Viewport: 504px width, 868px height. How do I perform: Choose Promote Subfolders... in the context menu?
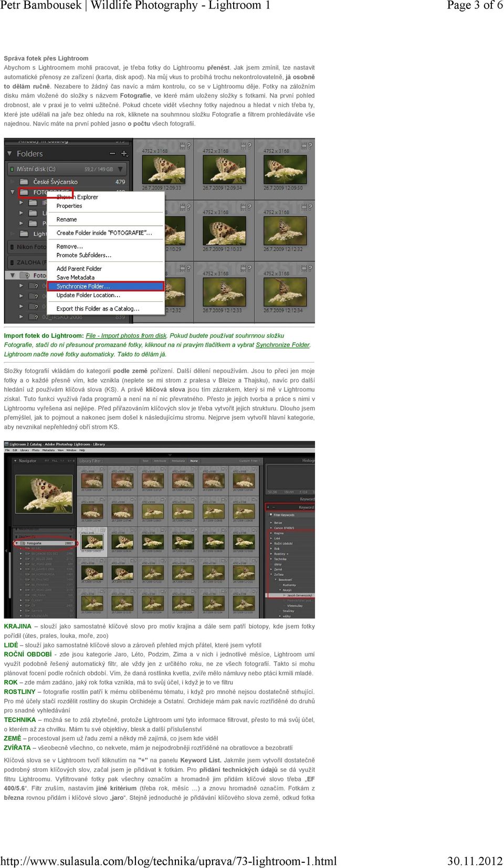click(84, 255)
